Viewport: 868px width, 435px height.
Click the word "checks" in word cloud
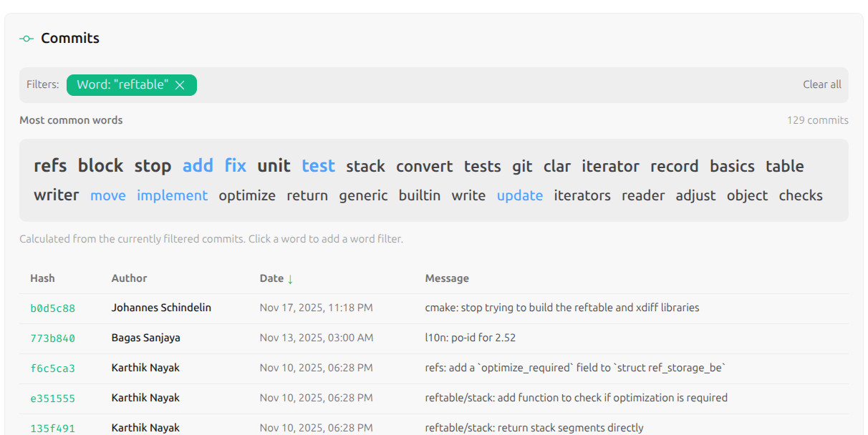(x=800, y=195)
